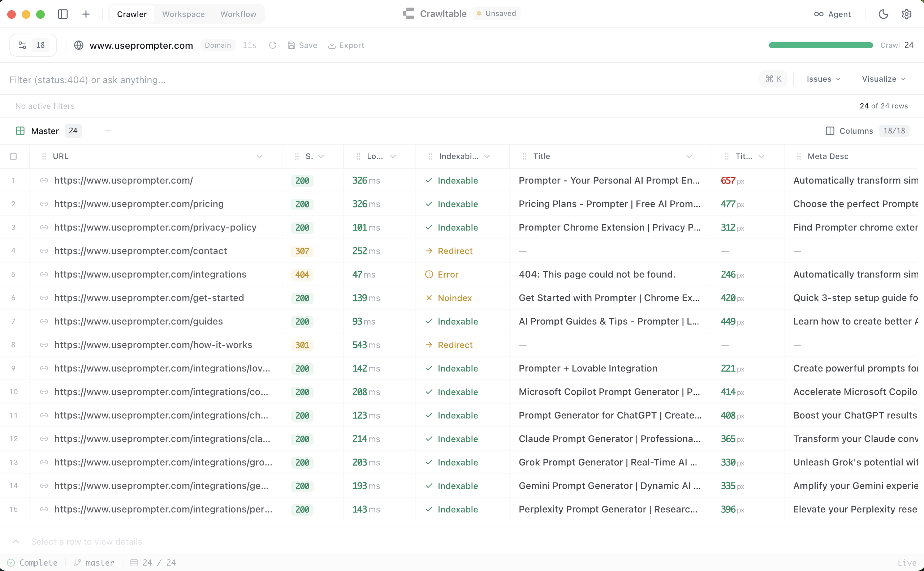Click the plus icon to add new tab
This screenshot has height=571, width=924.
86,14
